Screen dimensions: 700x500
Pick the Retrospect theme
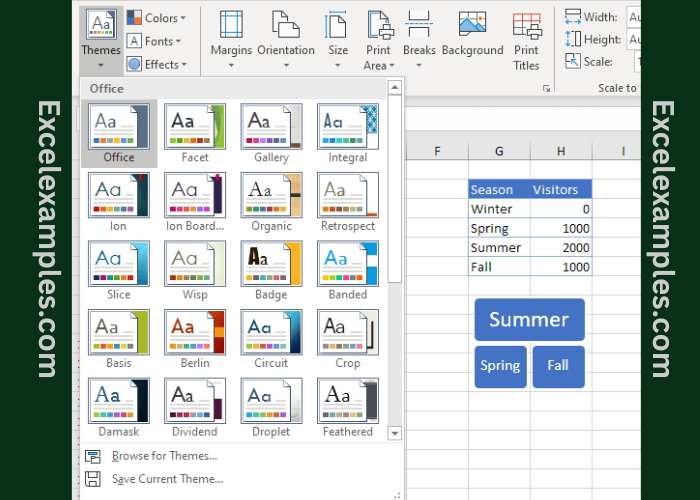pyautogui.click(x=348, y=202)
